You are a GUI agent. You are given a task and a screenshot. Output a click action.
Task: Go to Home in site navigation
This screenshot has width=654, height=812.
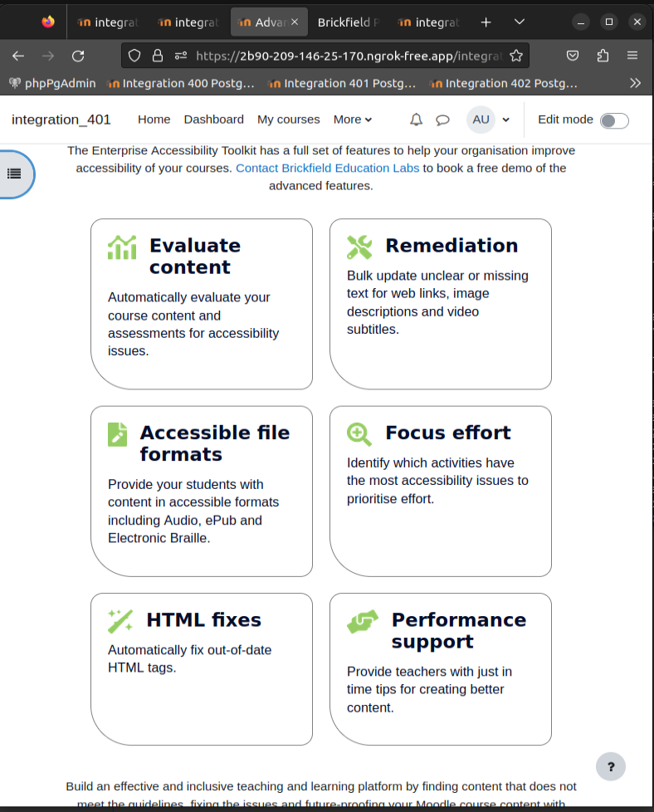point(154,120)
